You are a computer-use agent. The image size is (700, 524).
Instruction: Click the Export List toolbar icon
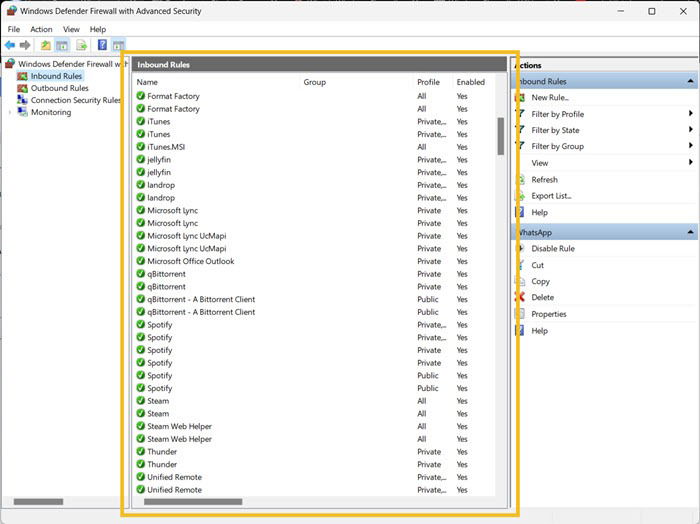(x=81, y=45)
